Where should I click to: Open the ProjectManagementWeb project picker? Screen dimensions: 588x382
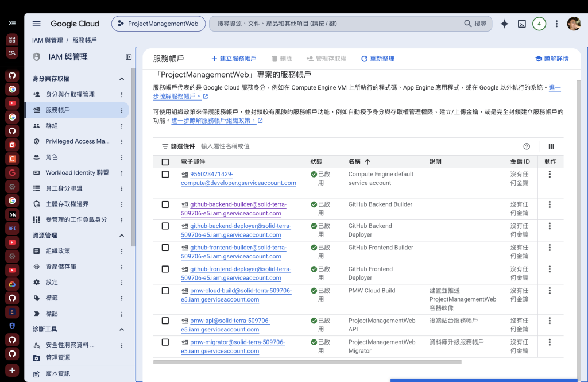coord(158,24)
